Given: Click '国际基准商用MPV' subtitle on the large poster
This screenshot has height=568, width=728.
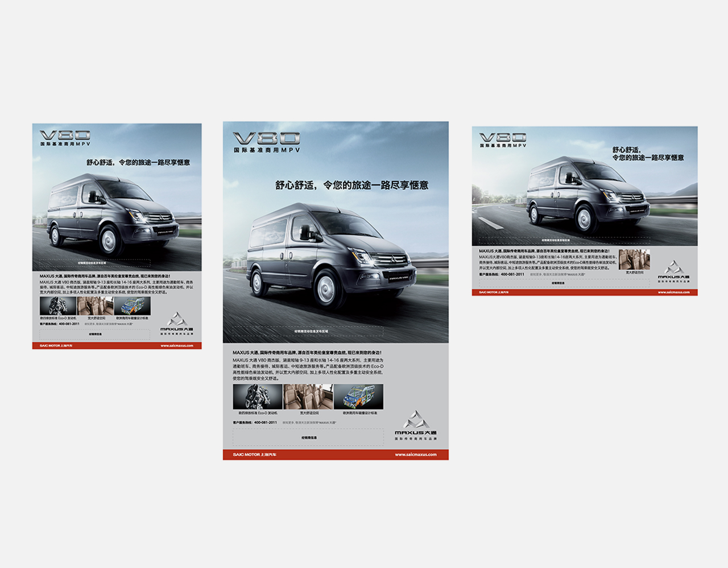Looking at the screenshot, I should [266, 150].
